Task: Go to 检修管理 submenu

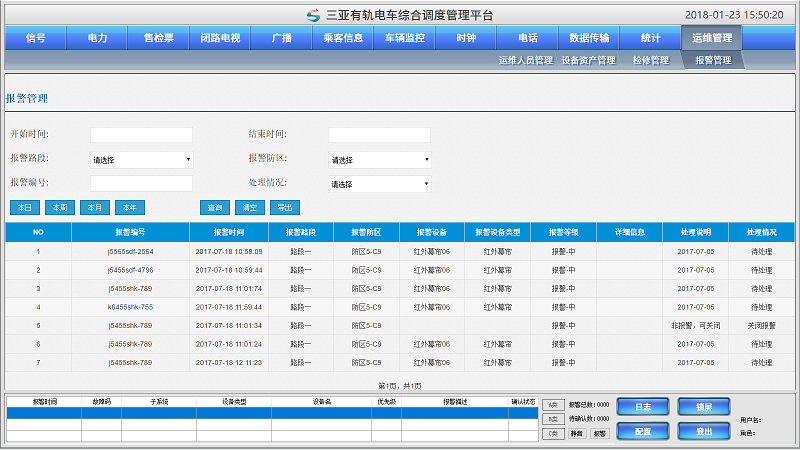Action: (651, 60)
